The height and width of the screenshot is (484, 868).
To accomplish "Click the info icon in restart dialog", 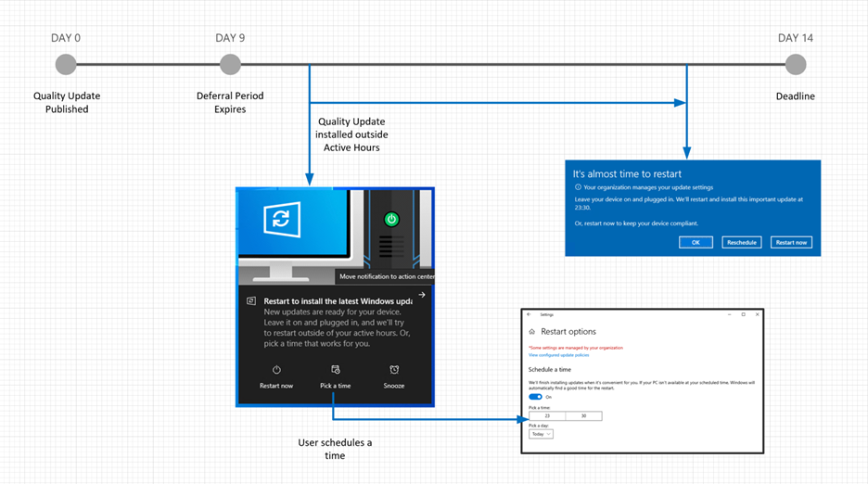I will (x=578, y=187).
